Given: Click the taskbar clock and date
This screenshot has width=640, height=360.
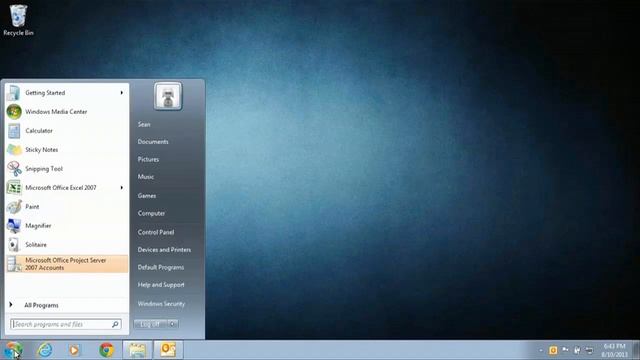Looking at the screenshot, I should (x=615, y=350).
